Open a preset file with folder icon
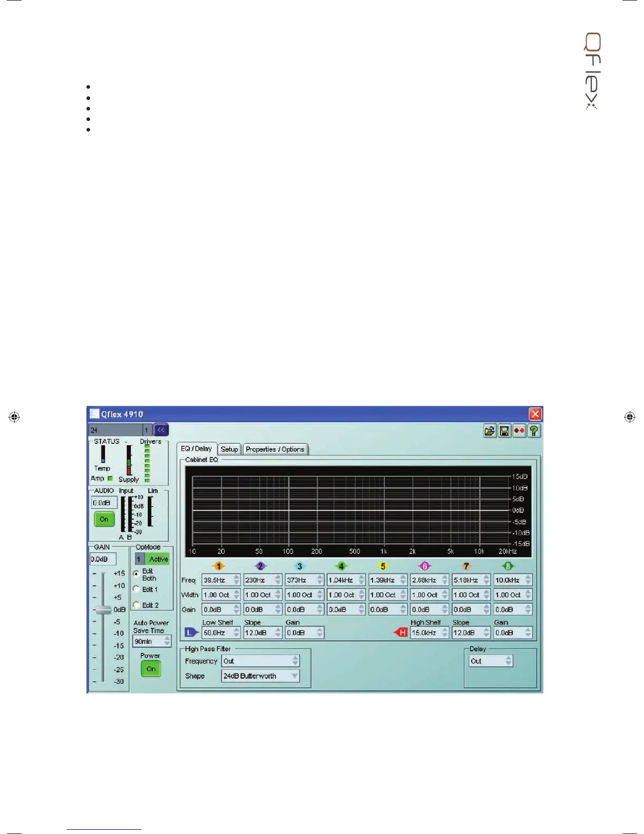This screenshot has width=644, height=834. coord(490,431)
